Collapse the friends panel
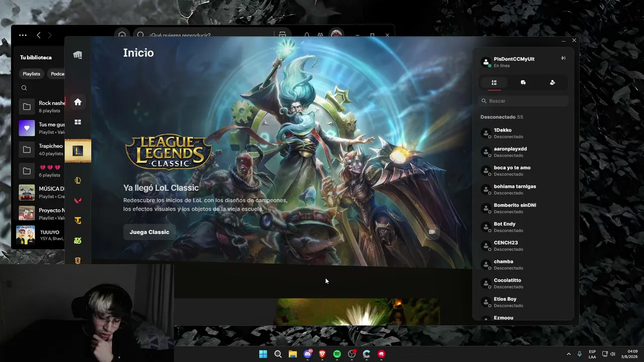The height and width of the screenshot is (362, 644). [x=563, y=58]
